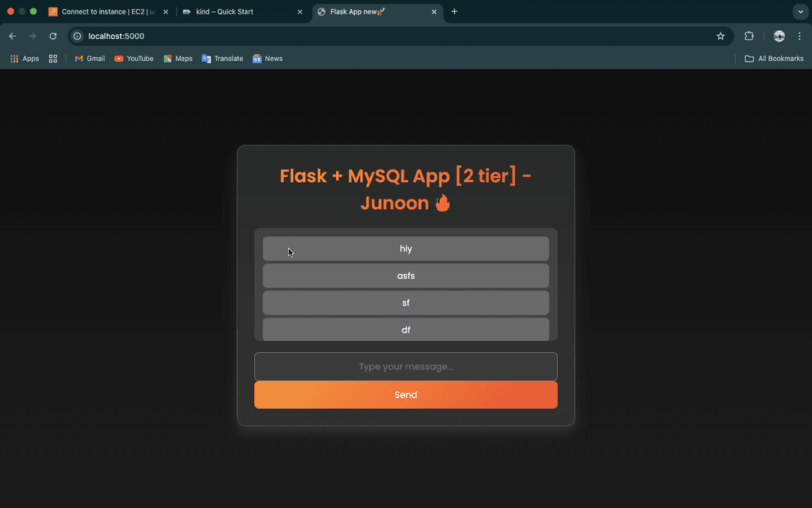Open the Translate bookmark
812x508 pixels.
point(223,59)
